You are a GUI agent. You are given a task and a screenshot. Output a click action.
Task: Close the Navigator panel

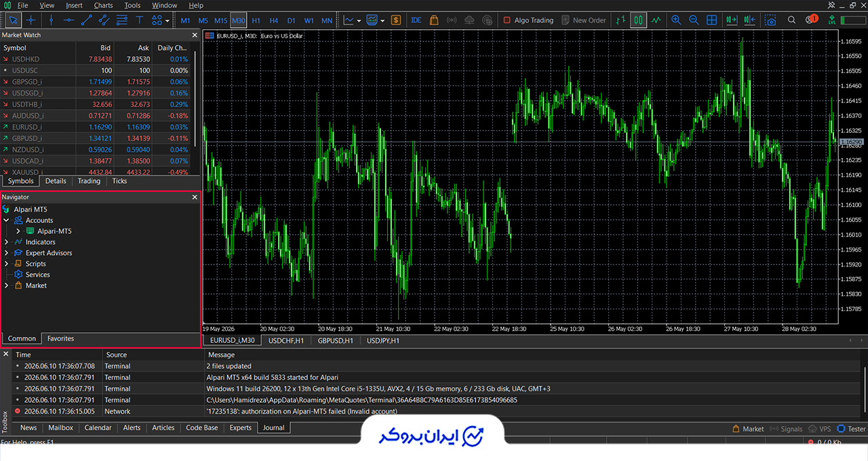(195, 197)
